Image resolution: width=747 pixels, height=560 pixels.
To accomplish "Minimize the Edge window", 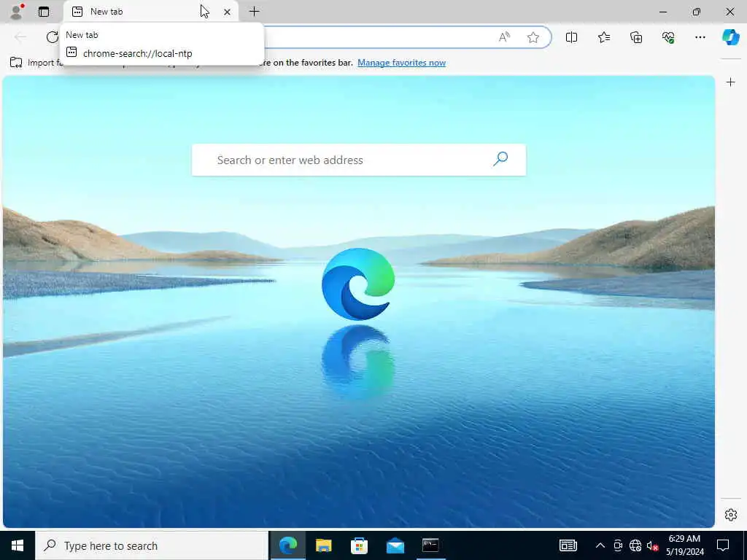I will (x=662, y=12).
